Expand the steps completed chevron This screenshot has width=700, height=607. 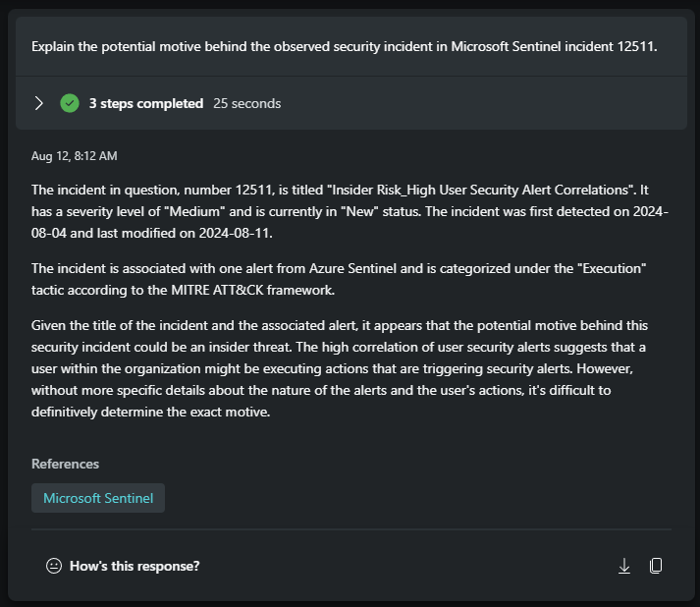tap(39, 103)
